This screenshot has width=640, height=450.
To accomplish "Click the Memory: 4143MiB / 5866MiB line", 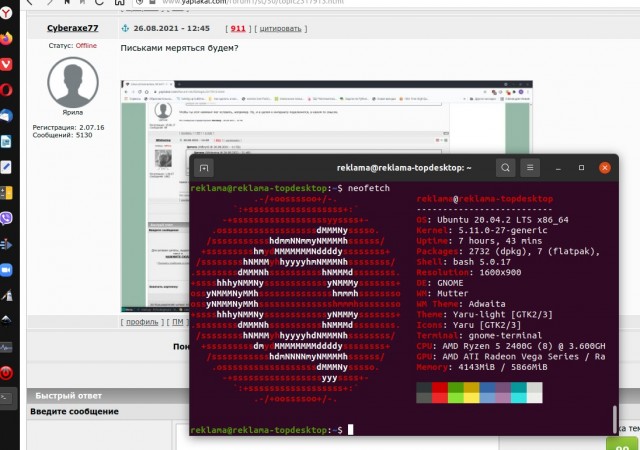I will pyautogui.click(x=482, y=368).
